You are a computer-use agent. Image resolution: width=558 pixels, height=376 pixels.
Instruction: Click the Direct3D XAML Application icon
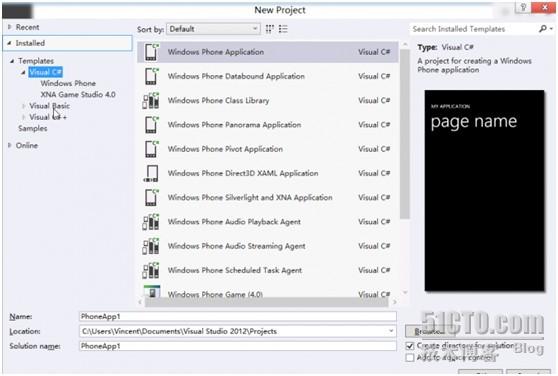151,173
